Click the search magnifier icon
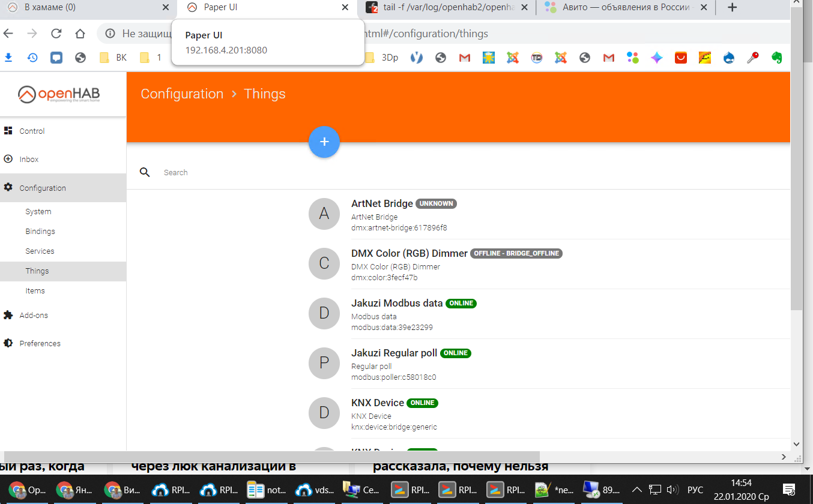This screenshot has width=813, height=504. (x=145, y=172)
